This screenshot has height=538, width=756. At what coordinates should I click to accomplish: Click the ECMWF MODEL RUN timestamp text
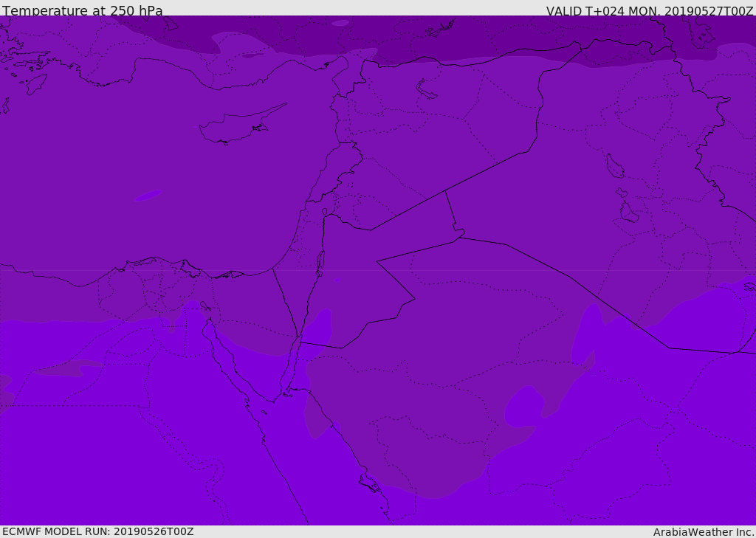pos(97,531)
